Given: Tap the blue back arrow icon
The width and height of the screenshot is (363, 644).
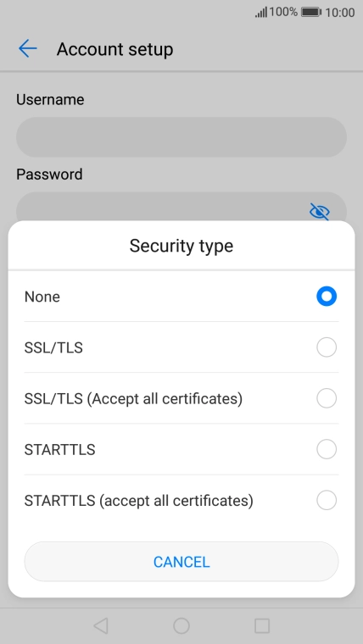Looking at the screenshot, I should pos(27,49).
